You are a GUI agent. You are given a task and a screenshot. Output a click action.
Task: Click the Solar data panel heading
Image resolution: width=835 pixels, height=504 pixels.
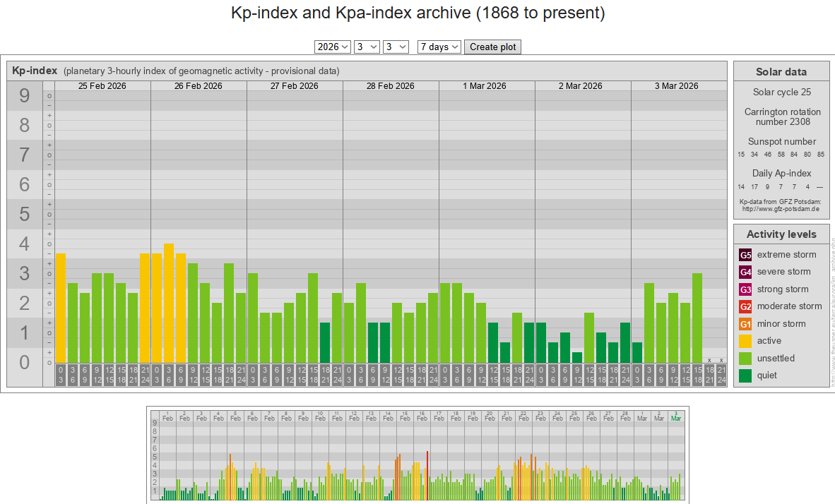point(781,71)
